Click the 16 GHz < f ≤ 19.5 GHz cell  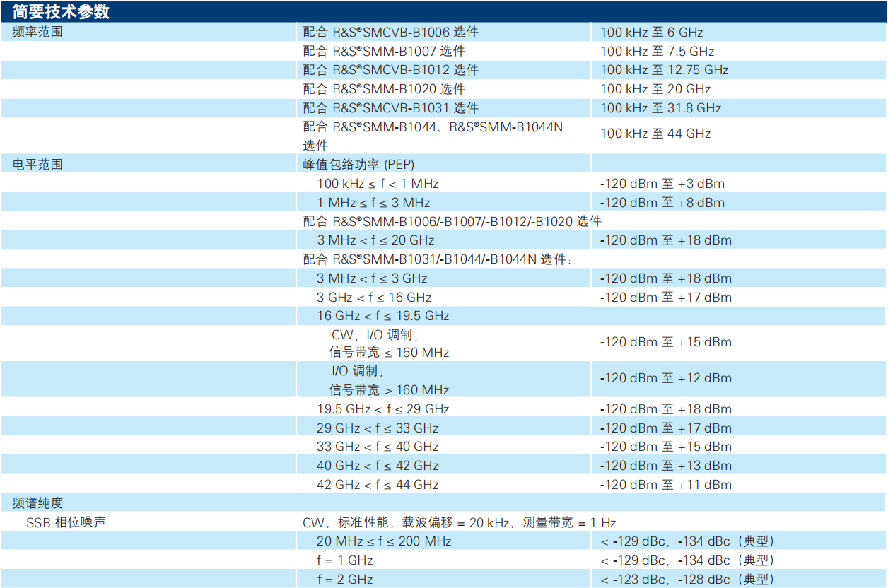coord(382,316)
